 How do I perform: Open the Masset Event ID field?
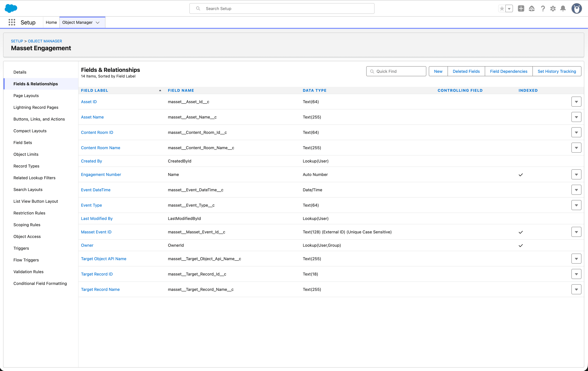pyautogui.click(x=96, y=232)
